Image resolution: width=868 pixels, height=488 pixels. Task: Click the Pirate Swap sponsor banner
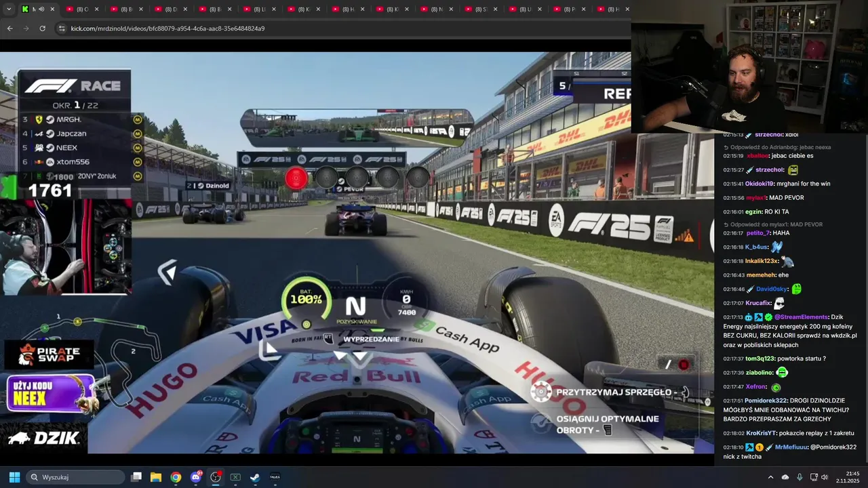pyautogui.click(x=49, y=354)
